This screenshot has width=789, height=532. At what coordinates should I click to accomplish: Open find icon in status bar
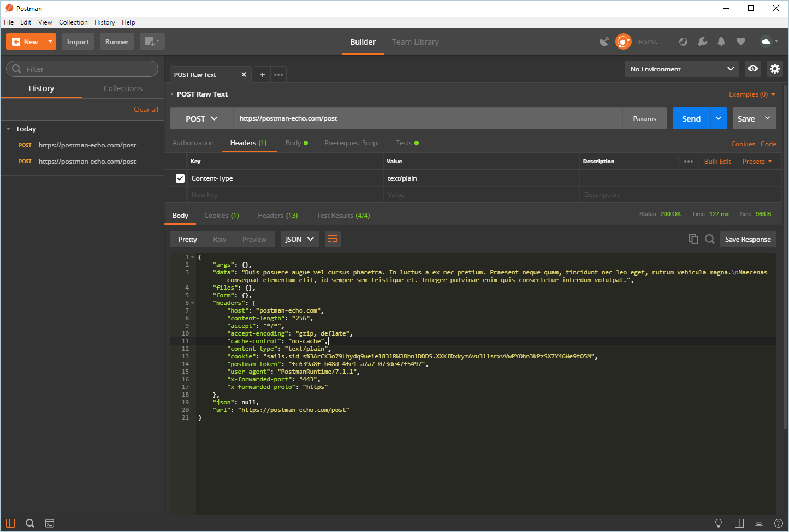30,523
